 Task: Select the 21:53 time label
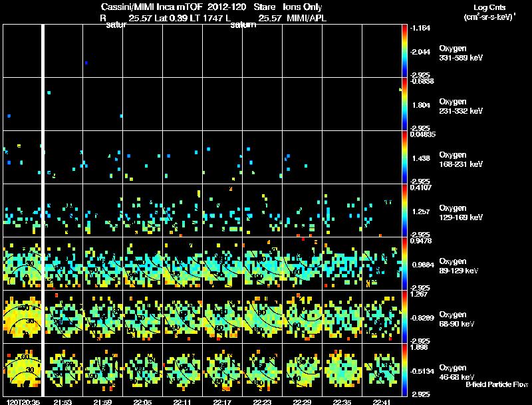click(63, 402)
